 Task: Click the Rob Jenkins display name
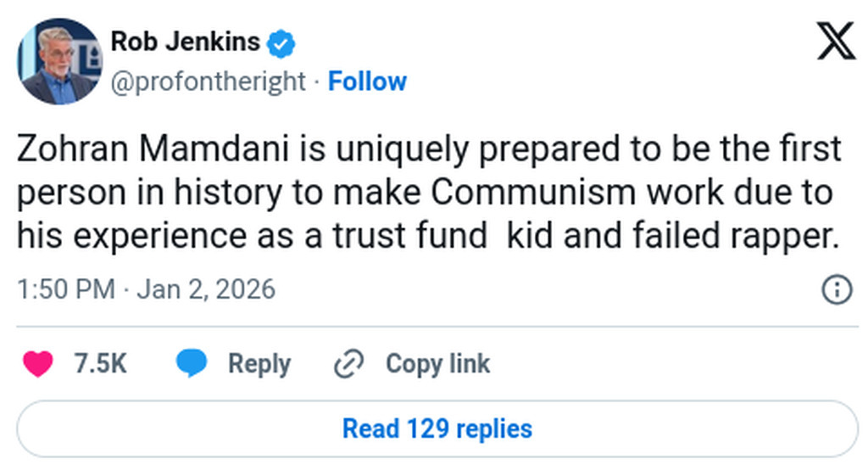point(186,41)
